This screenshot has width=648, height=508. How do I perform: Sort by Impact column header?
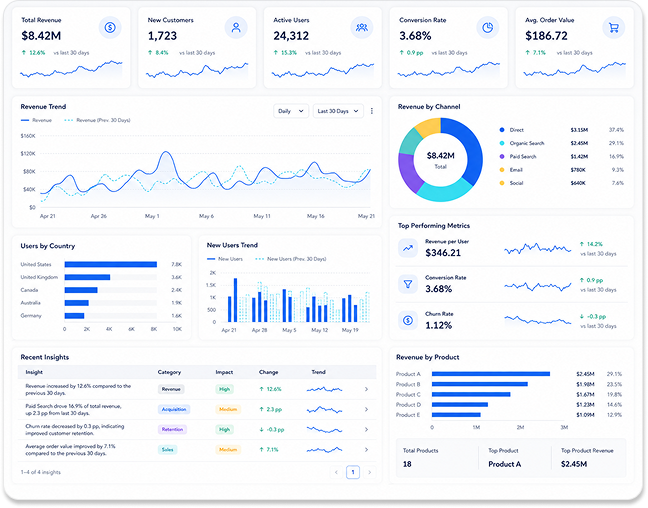[224, 372]
